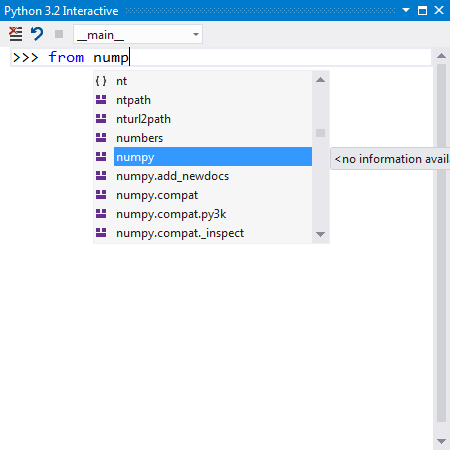Click completion list scroll up arrow
The height and width of the screenshot is (450, 450).
click(x=320, y=80)
